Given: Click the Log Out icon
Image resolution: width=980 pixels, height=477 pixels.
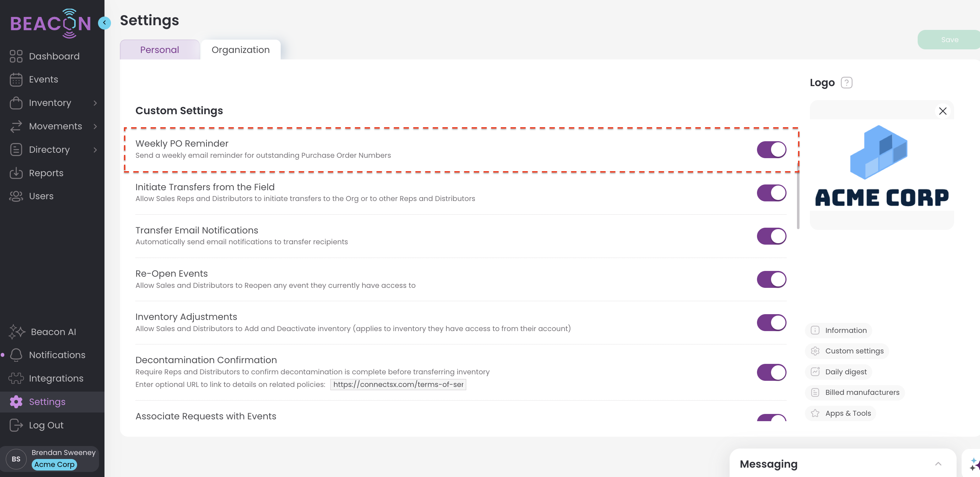Looking at the screenshot, I should [16, 425].
